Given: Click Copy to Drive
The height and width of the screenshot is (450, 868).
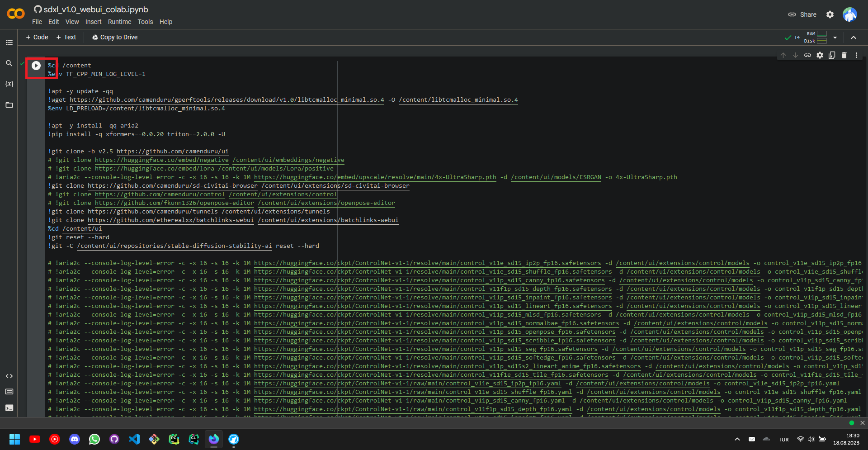Looking at the screenshot, I should [115, 37].
